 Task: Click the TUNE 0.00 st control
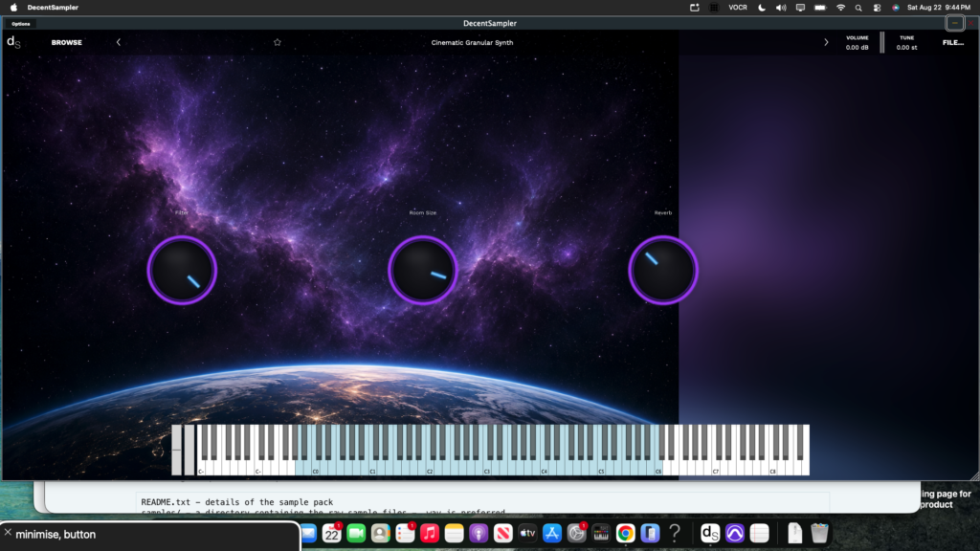click(x=907, y=42)
